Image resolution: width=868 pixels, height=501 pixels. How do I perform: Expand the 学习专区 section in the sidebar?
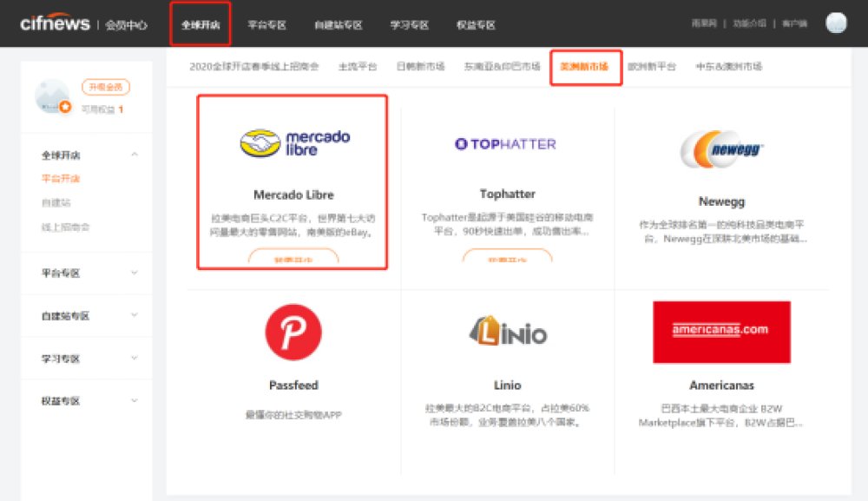pos(134,358)
